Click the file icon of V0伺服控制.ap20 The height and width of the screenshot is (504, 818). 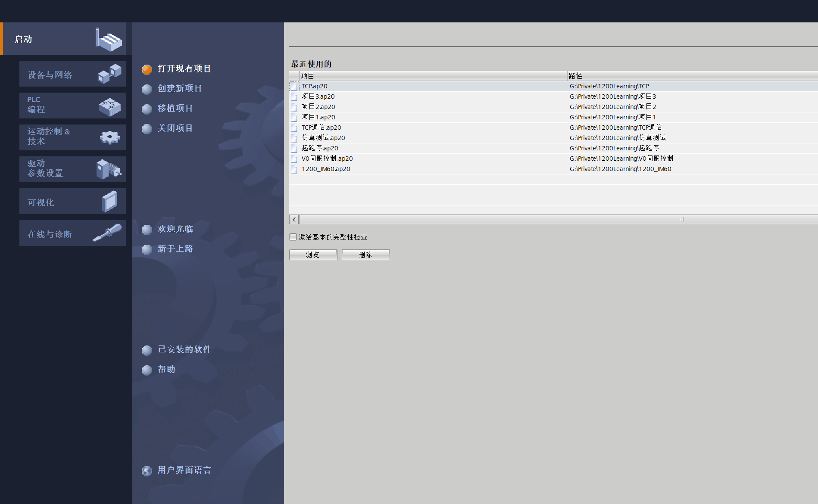[294, 159]
